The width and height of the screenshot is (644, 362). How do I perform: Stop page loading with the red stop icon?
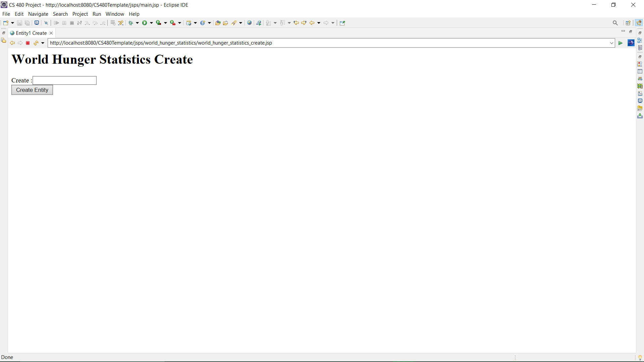[x=28, y=43]
